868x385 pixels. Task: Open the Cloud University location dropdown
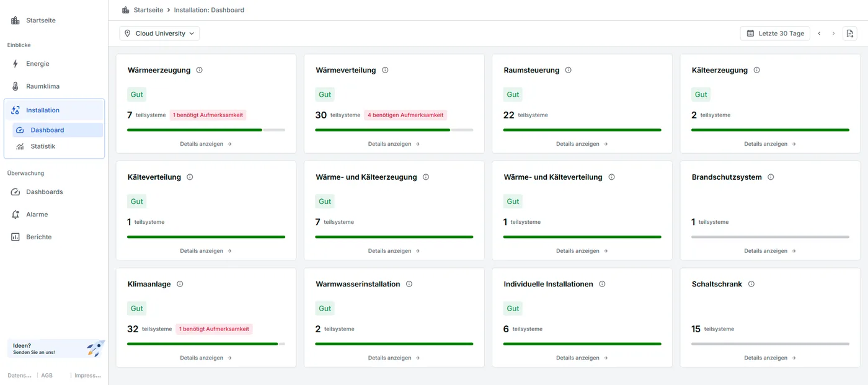[x=159, y=33]
